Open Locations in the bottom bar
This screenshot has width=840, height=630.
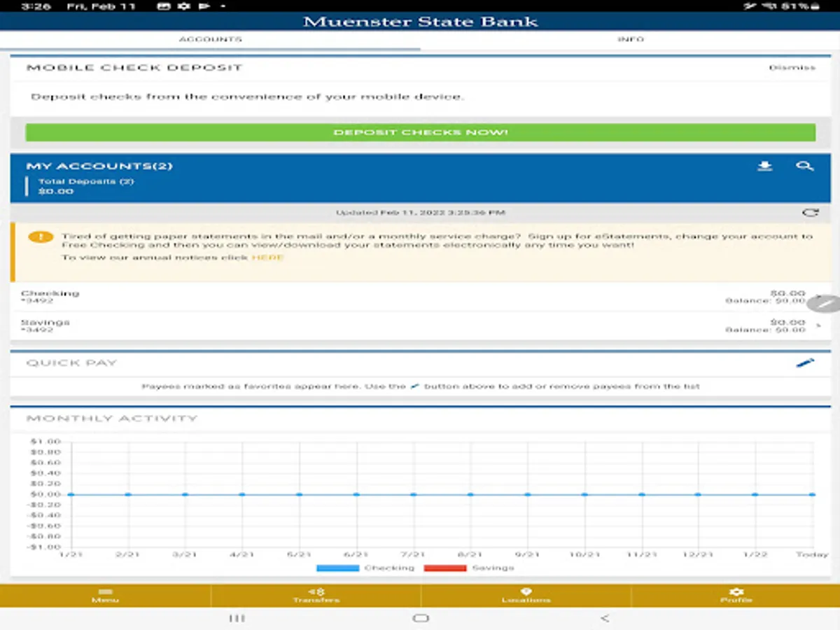point(526,596)
